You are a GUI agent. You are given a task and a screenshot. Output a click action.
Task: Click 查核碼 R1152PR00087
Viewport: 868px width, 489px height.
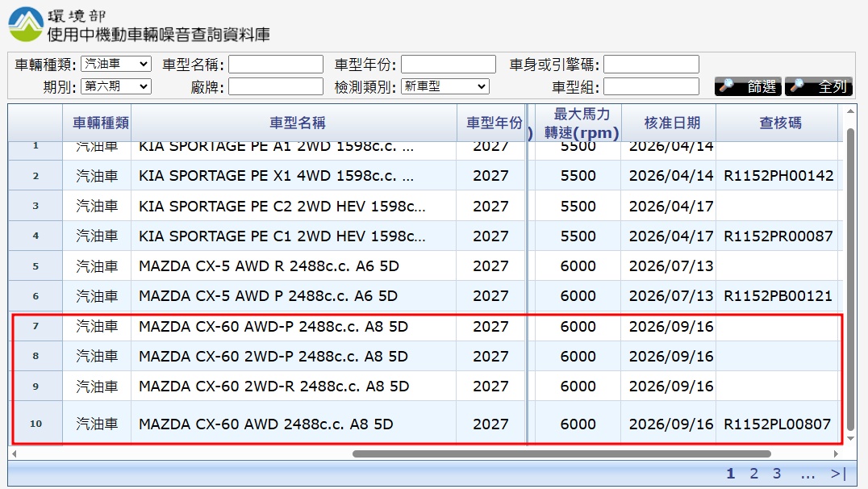pos(778,236)
